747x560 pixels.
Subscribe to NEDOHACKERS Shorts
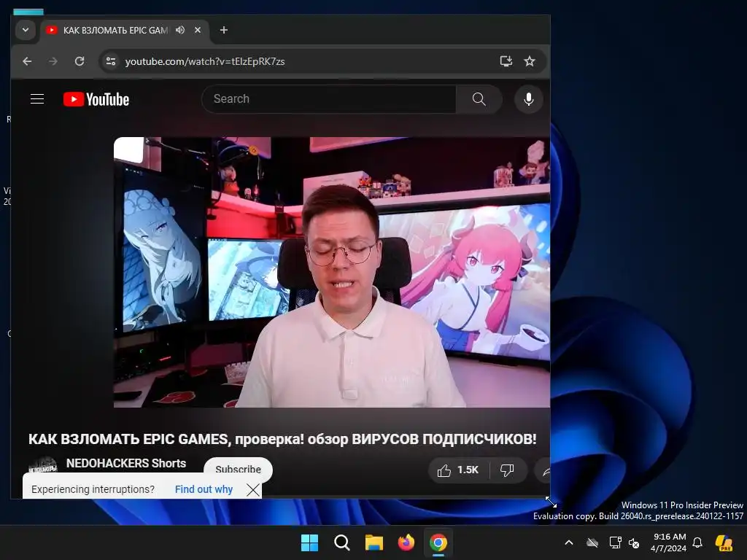point(239,469)
